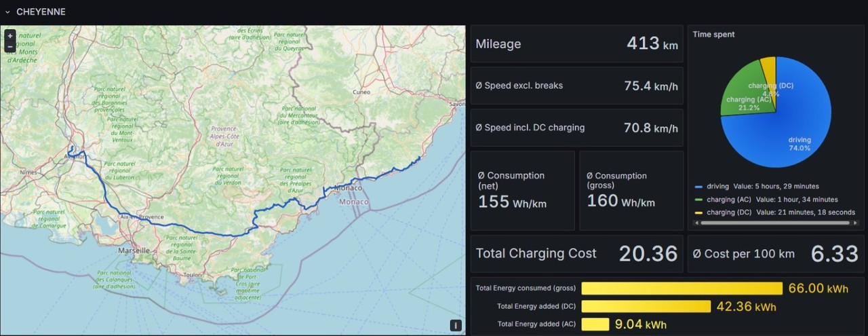Toggle the driving legend entry
The image size is (868, 336).
click(x=756, y=186)
